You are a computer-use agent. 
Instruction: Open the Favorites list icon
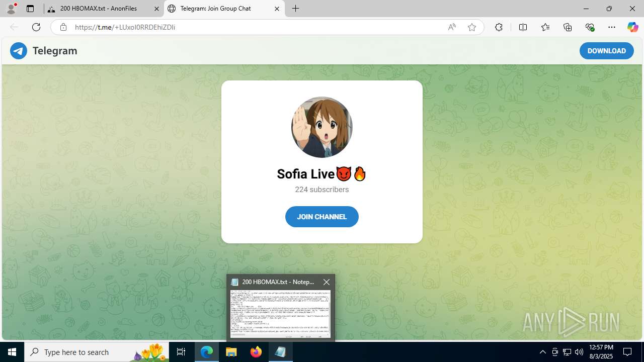[545, 27]
